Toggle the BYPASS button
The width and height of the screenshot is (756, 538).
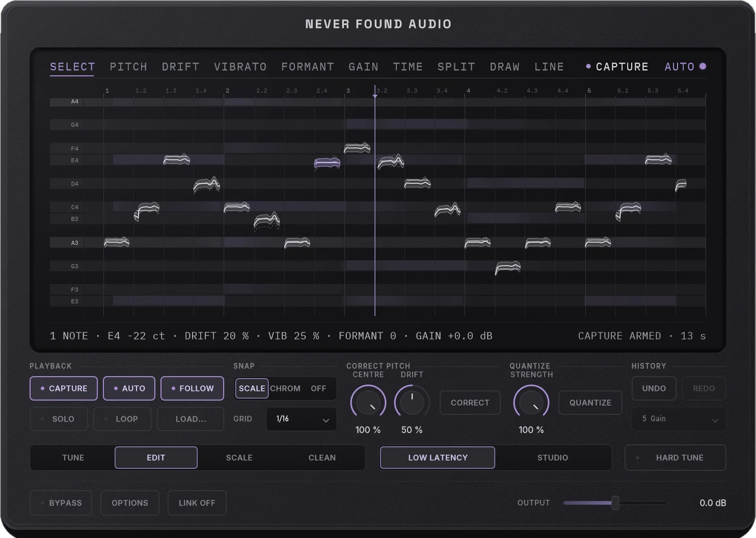pyautogui.click(x=61, y=503)
